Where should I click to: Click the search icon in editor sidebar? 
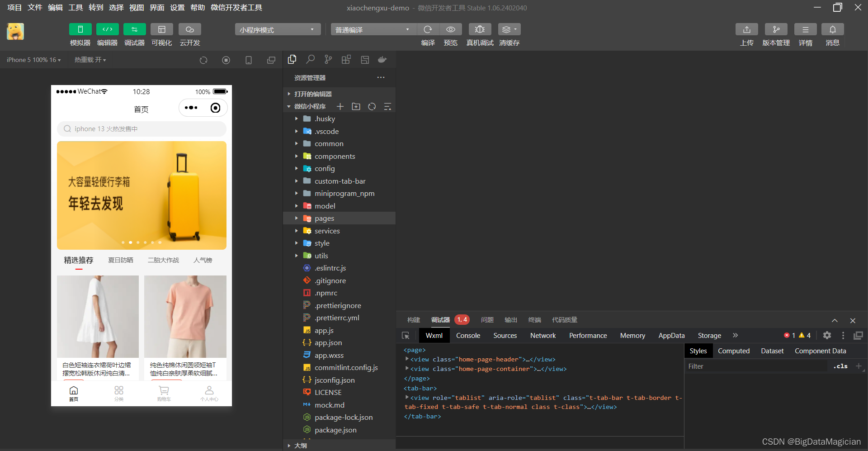310,59
